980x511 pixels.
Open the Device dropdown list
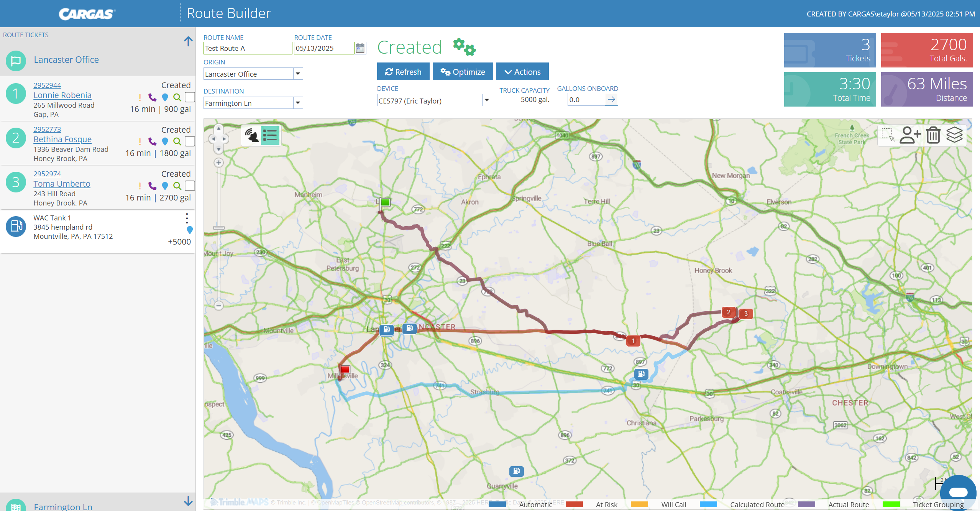pyautogui.click(x=487, y=100)
